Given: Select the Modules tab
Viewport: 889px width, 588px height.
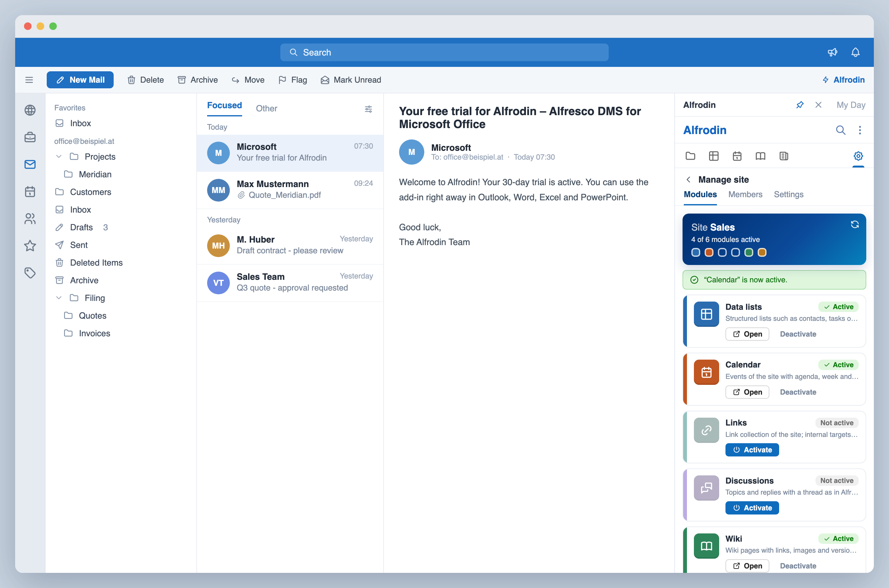Looking at the screenshot, I should [x=700, y=195].
